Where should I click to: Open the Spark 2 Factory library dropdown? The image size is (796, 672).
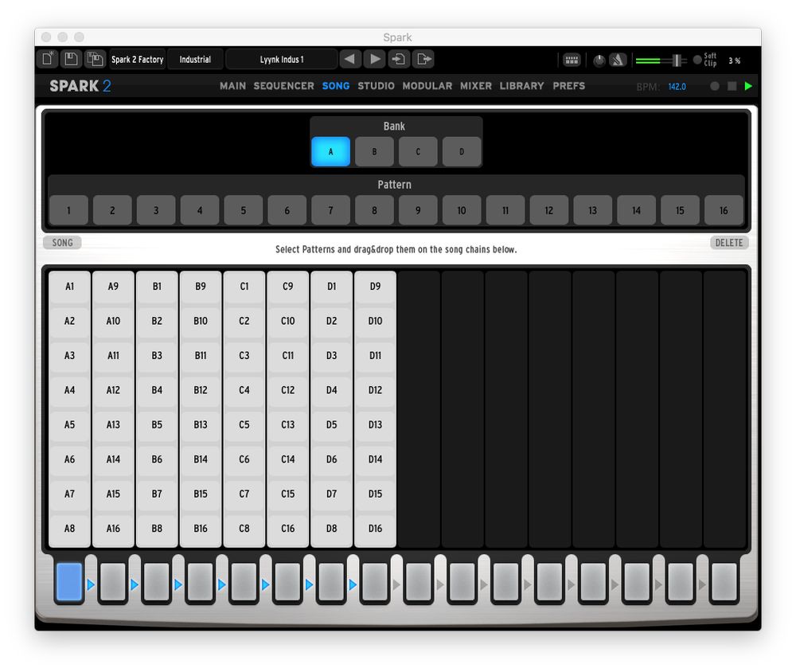click(137, 60)
